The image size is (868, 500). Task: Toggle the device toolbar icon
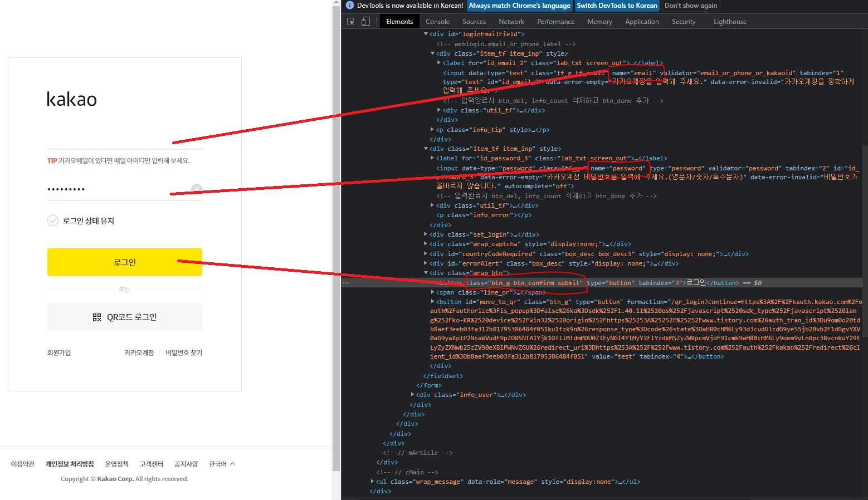[x=365, y=22]
